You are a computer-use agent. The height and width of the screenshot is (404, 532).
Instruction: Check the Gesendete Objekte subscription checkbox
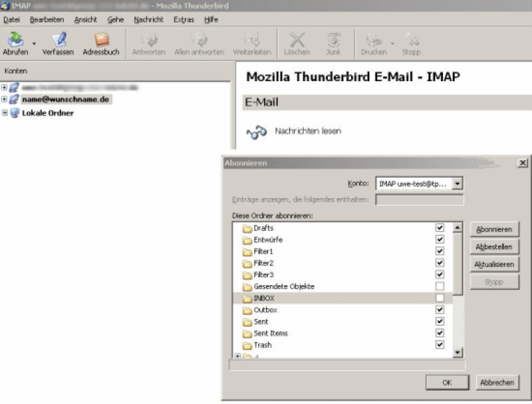(x=439, y=286)
